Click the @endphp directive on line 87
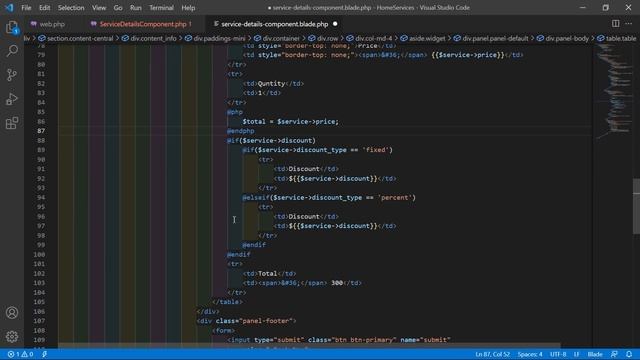 [x=240, y=131]
